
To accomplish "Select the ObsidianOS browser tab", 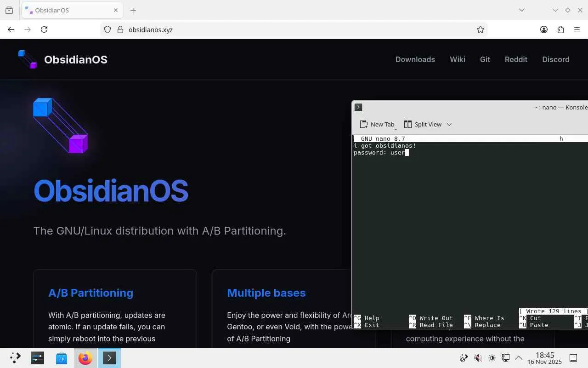I will point(72,10).
